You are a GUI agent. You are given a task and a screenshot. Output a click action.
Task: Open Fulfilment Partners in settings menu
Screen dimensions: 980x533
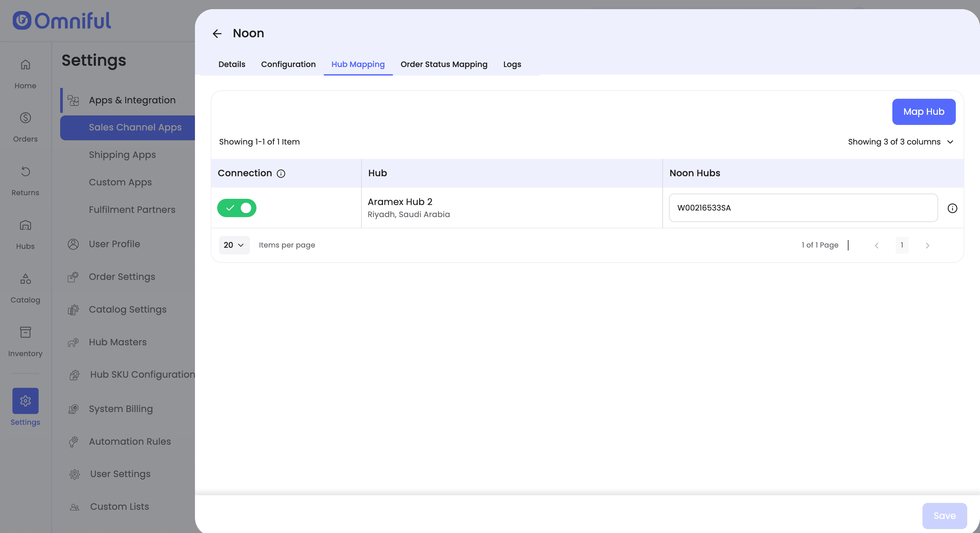click(x=132, y=210)
